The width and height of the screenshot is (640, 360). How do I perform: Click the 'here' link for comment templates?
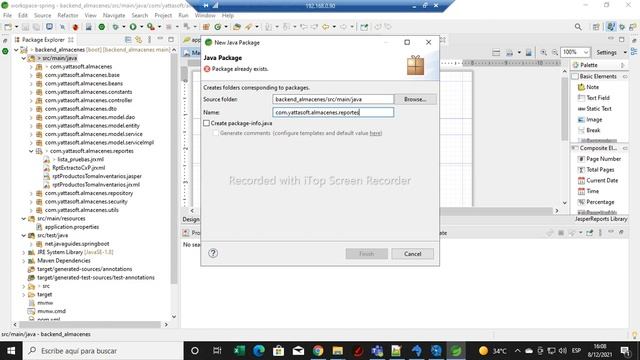(x=375, y=133)
